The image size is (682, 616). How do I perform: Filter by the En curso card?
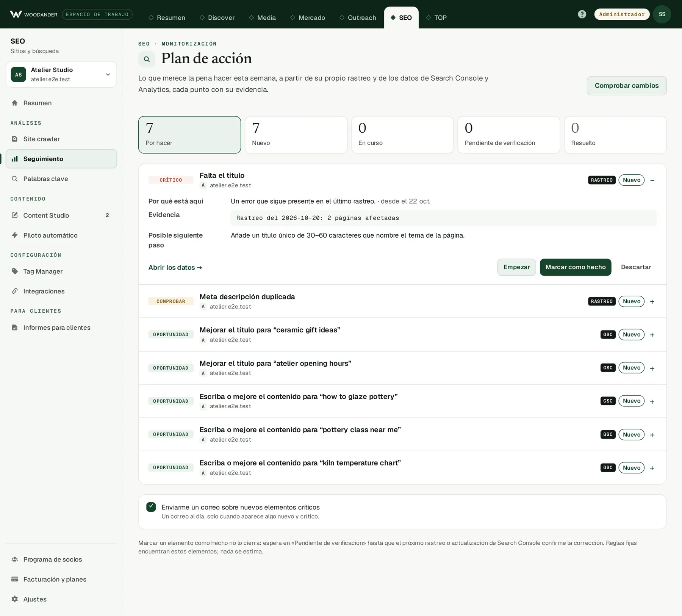pos(402,135)
